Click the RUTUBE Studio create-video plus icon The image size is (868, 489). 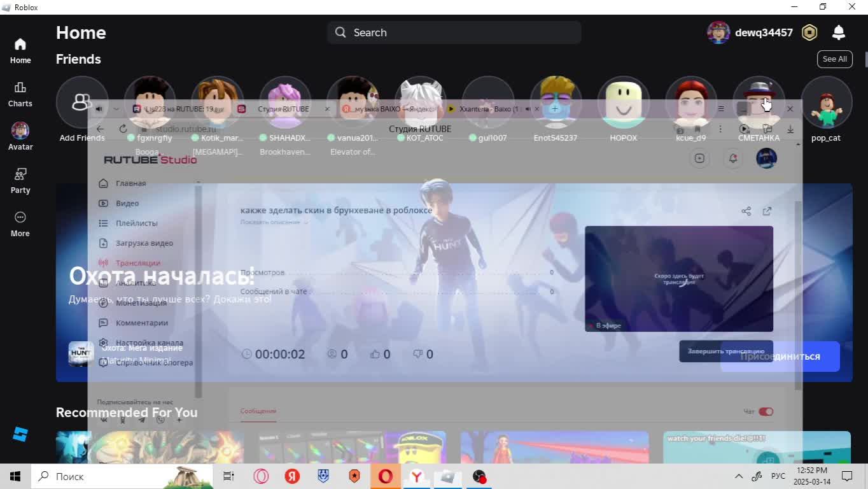pyautogui.click(x=699, y=159)
